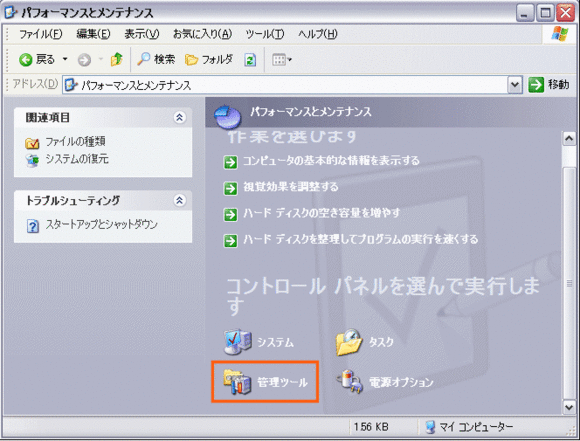Go up one folder level icon
Viewport: 580px width, 441px height.
(117, 59)
